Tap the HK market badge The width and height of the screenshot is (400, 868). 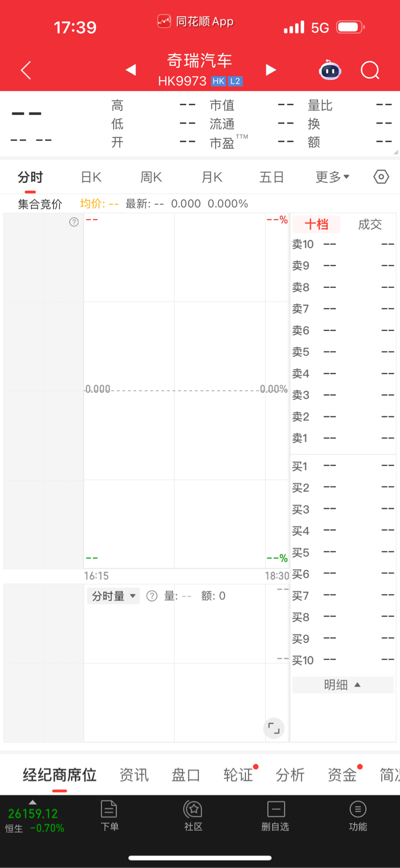click(218, 81)
